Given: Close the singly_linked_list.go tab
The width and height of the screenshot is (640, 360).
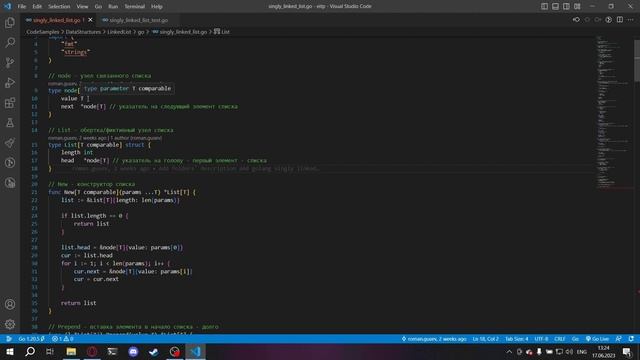Looking at the screenshot, I should (x=90, y=20).
